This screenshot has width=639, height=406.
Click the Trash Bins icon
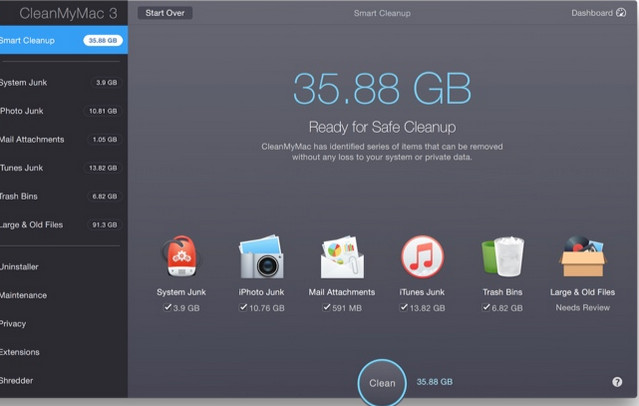coord(503,258)
